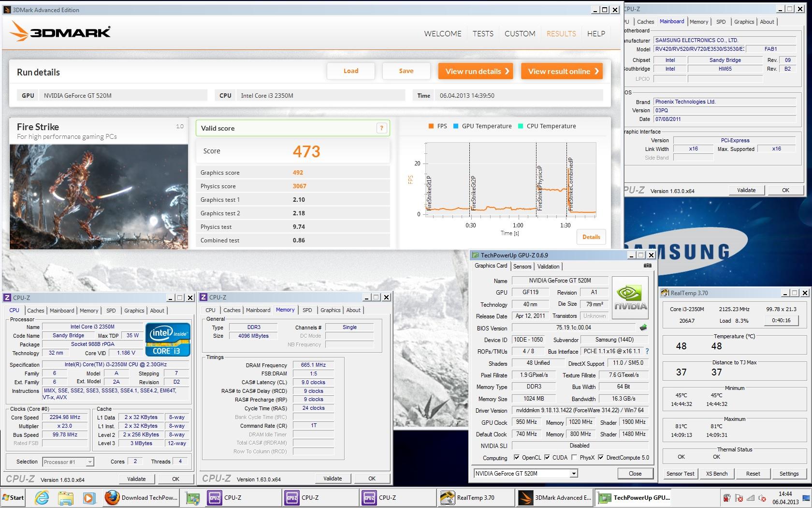Launch Windows Media Player from the taskbar
Screen dimensions: 812x508
click(88, 497)
